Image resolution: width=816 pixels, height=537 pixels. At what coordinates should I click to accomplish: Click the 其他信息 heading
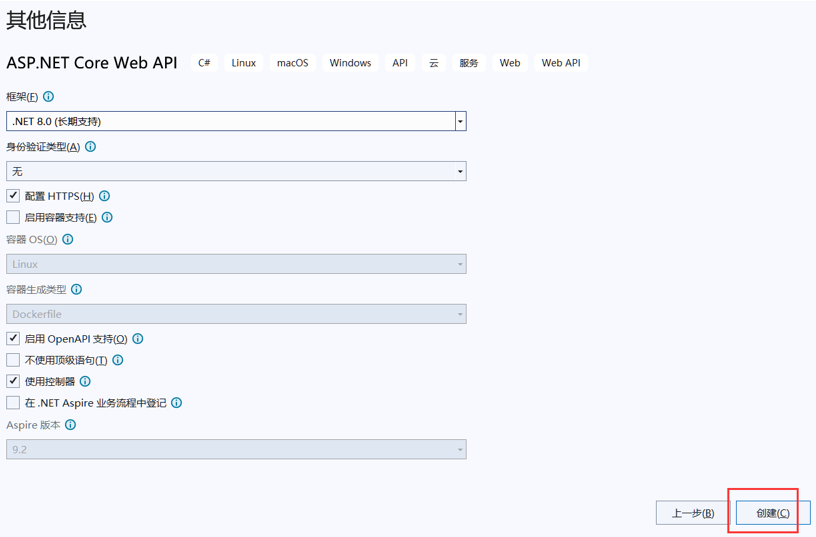[x=46, y=20]
